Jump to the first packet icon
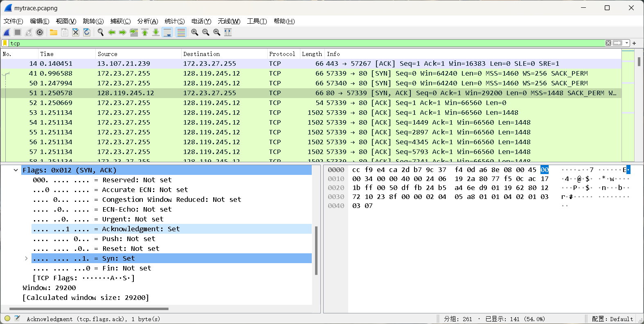This screenshot has height=324, width=644. tap(145, 32)
